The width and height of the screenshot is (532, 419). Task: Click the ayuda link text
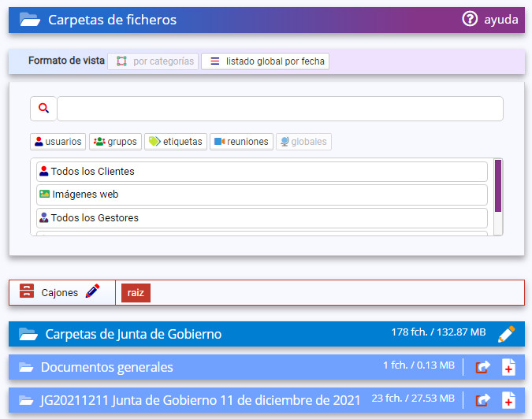pyautogui.click(x=500, y=20)
